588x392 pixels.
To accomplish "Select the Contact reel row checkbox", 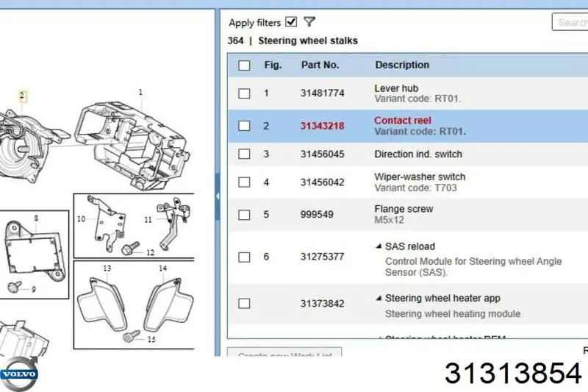I will tap(244, 126).
